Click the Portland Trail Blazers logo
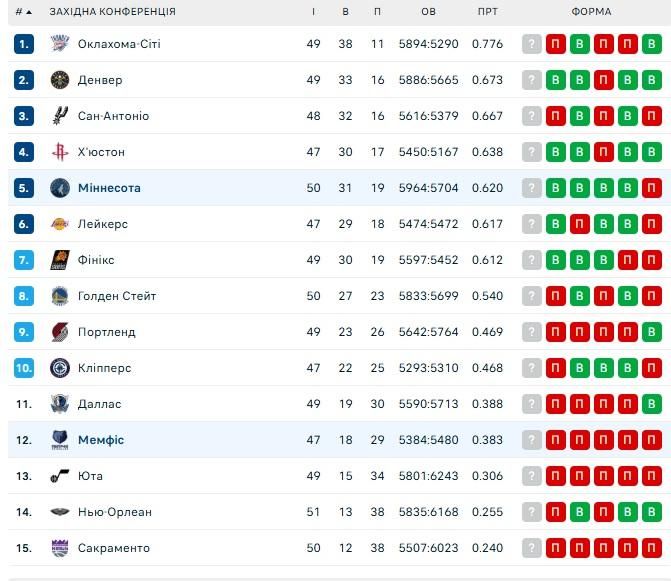The height and width of the screenshot is (581, 671). (x=59, y=332)
